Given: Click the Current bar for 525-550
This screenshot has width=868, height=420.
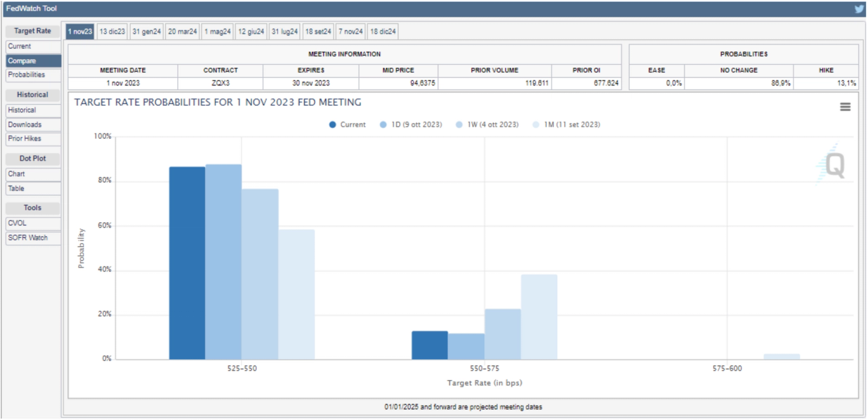Looking at the screenshot, I should pyautogui.click(x=187, y=263).
